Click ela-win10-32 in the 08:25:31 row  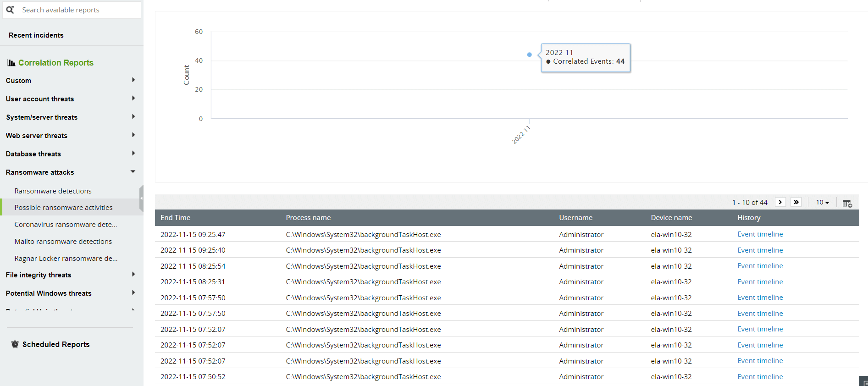click(x=671, y=282)
